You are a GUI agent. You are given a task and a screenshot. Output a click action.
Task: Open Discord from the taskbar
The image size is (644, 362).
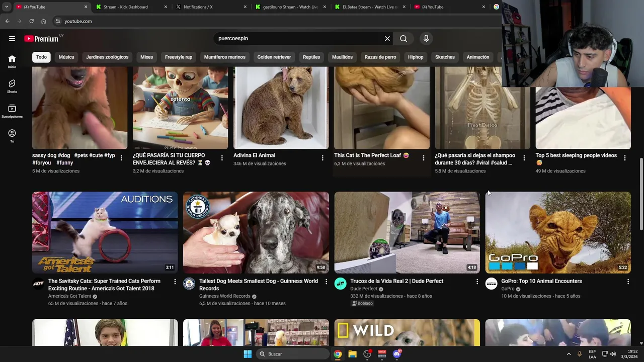click(397, 354)
